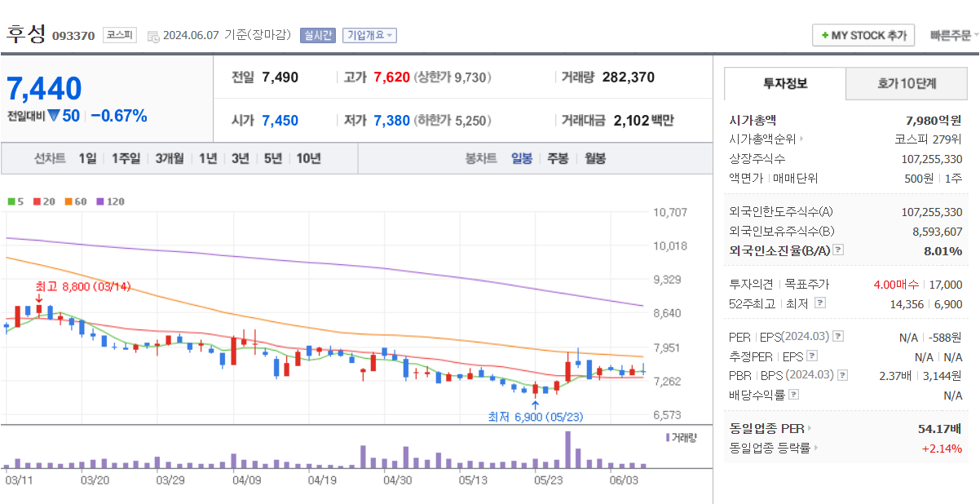The image size is (980, 504).
Task: Click the 거래량 value 282,370
Action: click(x=629, y=77)
